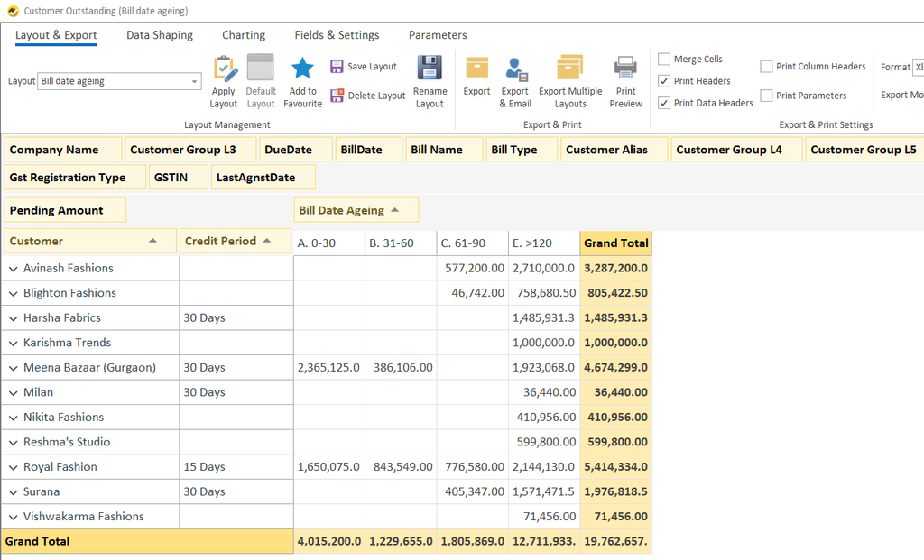Toggle the Merge Cells checkbox
The image size is (924, 560).
(x=664, y=59)
